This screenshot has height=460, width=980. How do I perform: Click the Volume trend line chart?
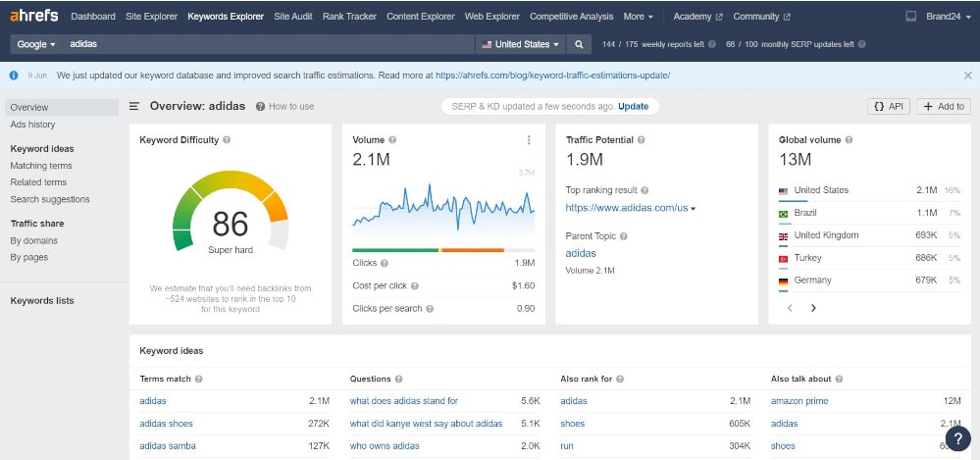443,206
